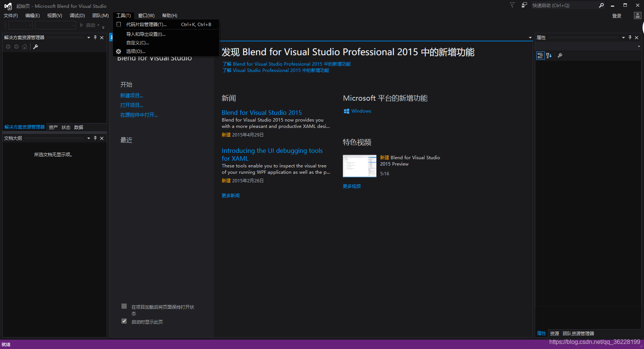Viewport: 644px width, 349px height.
Task: Click the 打开项目... link
Action: pyautogui.click(x=132, y=106)
